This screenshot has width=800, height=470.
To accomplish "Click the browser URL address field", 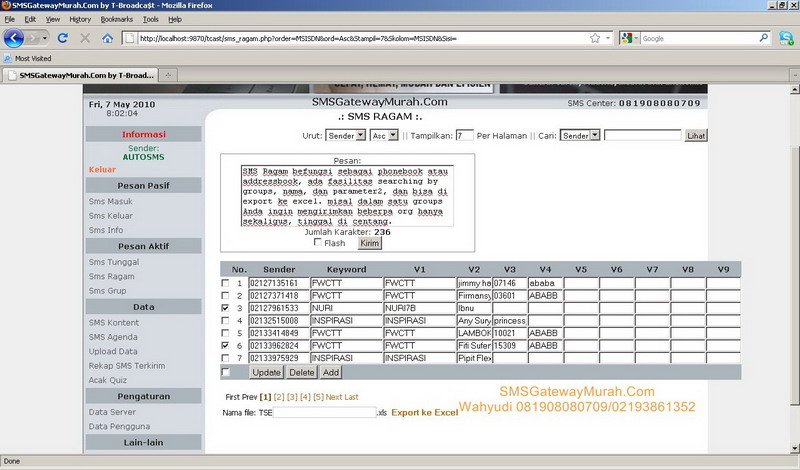I will click(x=362, y=38).
